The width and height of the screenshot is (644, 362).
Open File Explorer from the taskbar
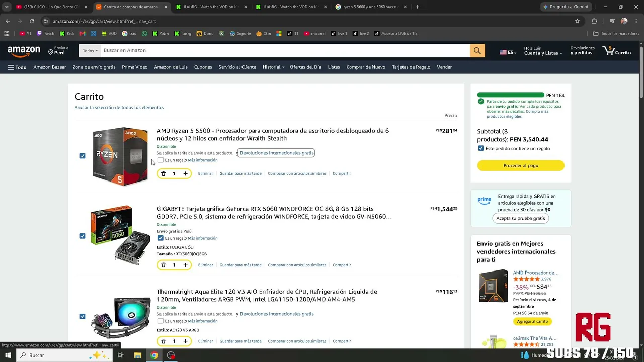click(x=138, y=355)
